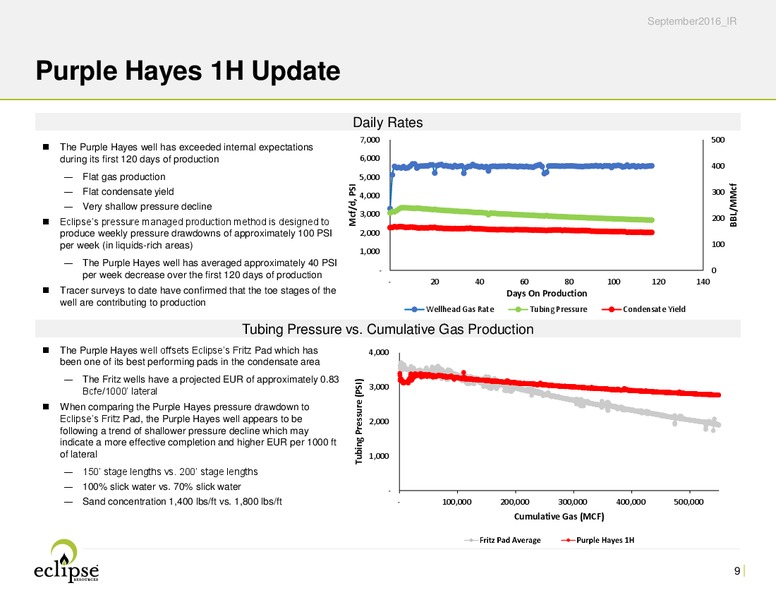Screen dimensions: 776x600
Task: Click 'When comparing the Purple Hayes pressure' bullet
Action: click(198, 430)
